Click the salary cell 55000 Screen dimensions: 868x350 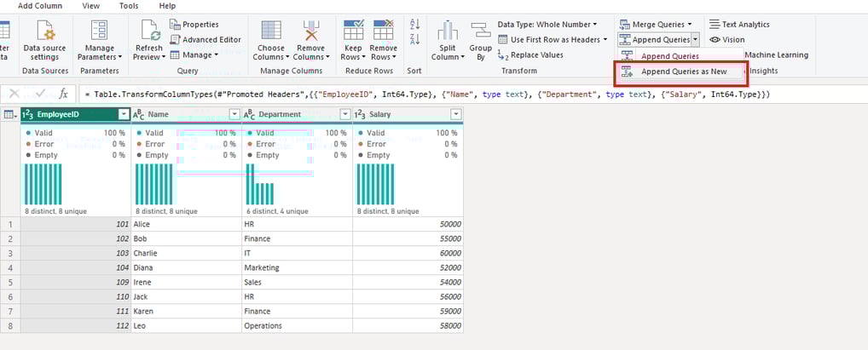pyautogui.click(x=408, y=238)
